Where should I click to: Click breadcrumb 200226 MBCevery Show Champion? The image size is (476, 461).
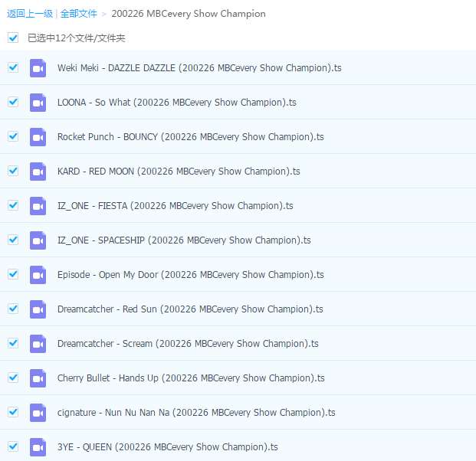click(189, 14)
